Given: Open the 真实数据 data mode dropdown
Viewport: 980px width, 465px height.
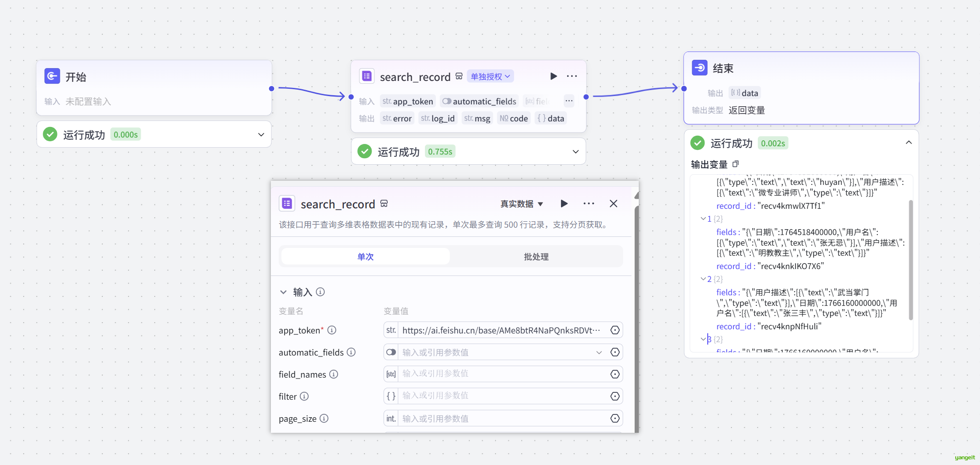Looking at the screenshot, I should (x=522, y=204).
